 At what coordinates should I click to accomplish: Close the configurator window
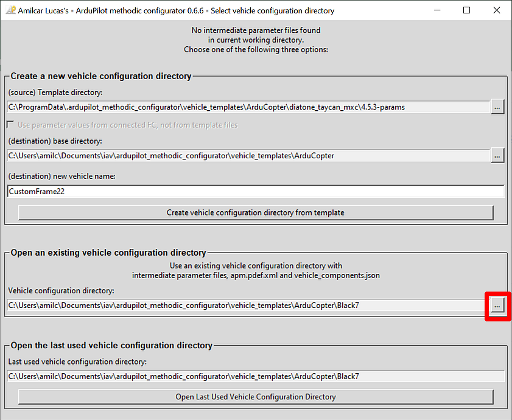(497, 10)
